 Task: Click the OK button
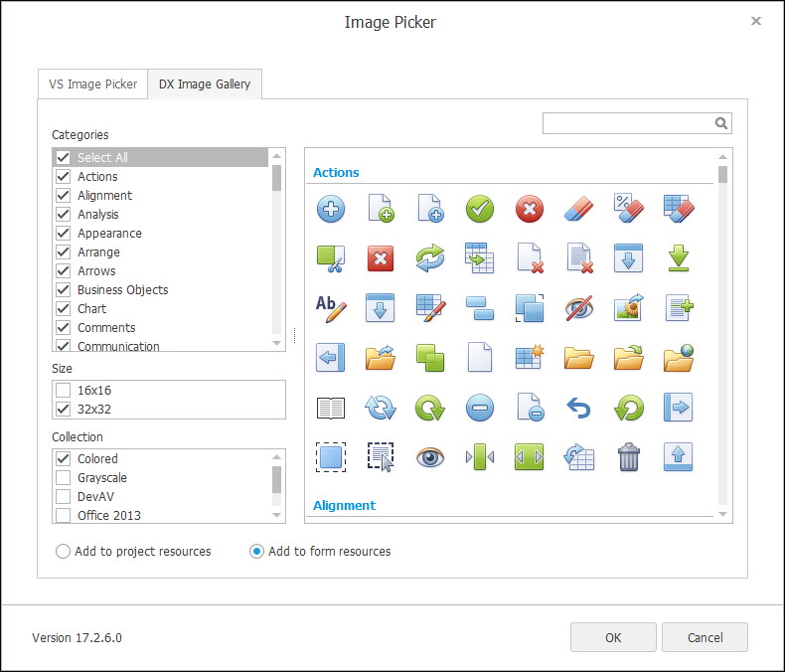[613, 637]
